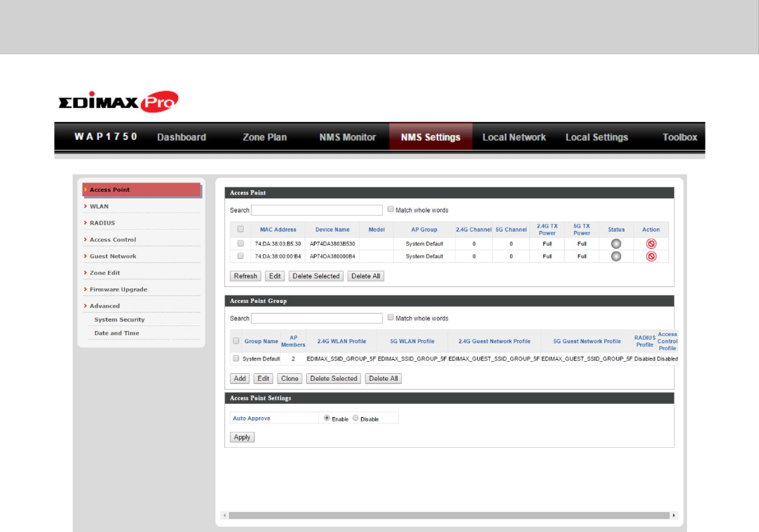Screen dimensions: 759x532
Task: Click the Auto Approve label
Action: pyautogui.click(x=251, y=418)
